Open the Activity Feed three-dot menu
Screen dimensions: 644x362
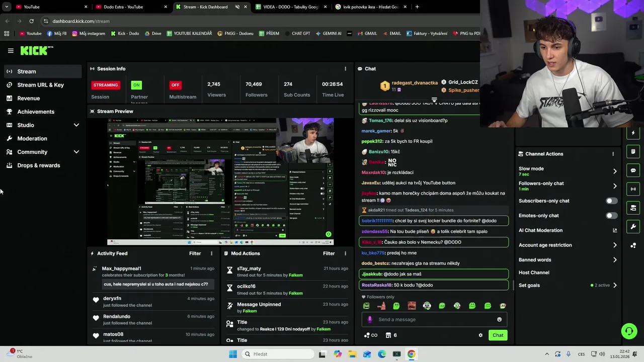click(x=211, y=253)
